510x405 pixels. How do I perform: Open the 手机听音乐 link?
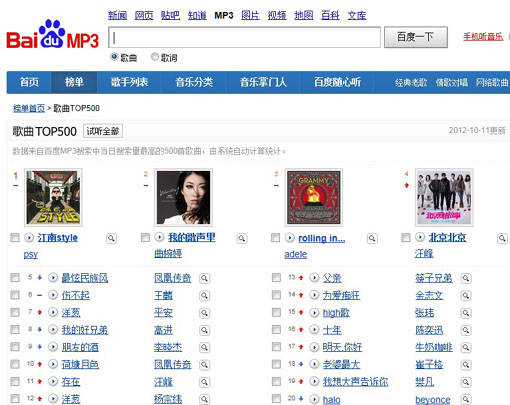(483, 37)
